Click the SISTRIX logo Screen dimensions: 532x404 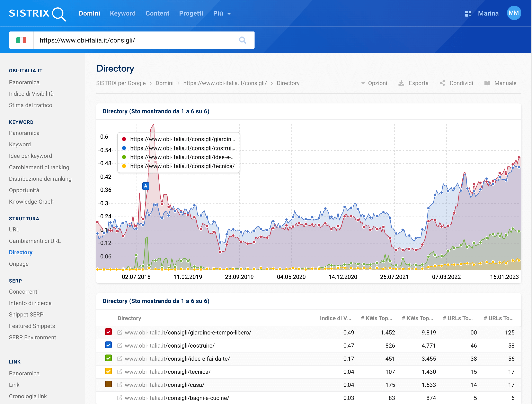point(37,14)
